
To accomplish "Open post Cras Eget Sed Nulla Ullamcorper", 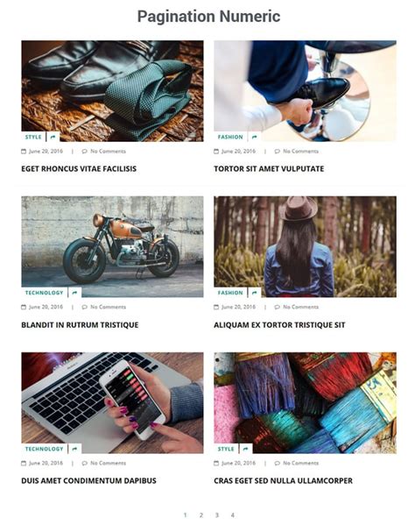I will click(283, 481).
